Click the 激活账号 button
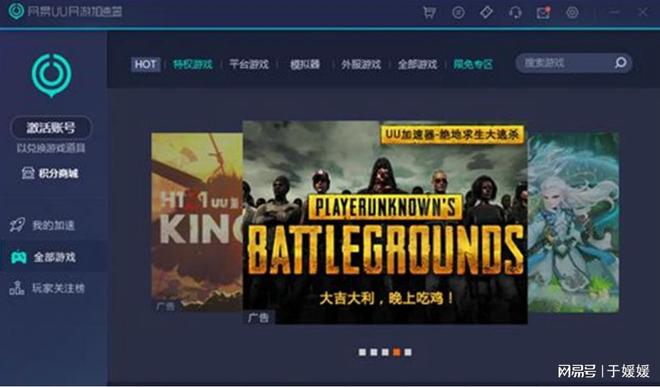Viewport: 660px width, 387px height. 51,127
